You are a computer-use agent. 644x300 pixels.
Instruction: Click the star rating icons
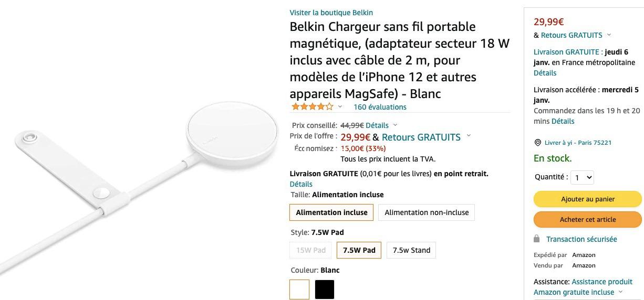[x=313, y=107]
